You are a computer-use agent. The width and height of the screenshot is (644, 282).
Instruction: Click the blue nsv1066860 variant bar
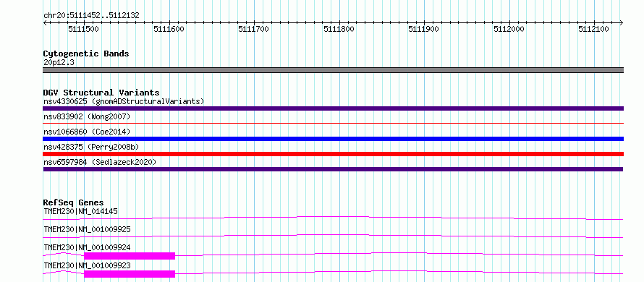333,139
